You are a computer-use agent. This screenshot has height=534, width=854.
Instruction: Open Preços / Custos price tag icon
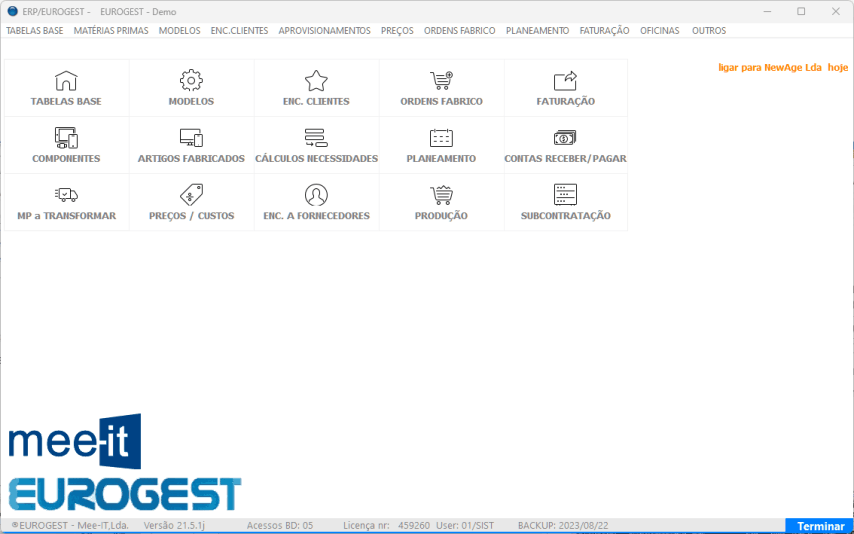coord(191,195)
